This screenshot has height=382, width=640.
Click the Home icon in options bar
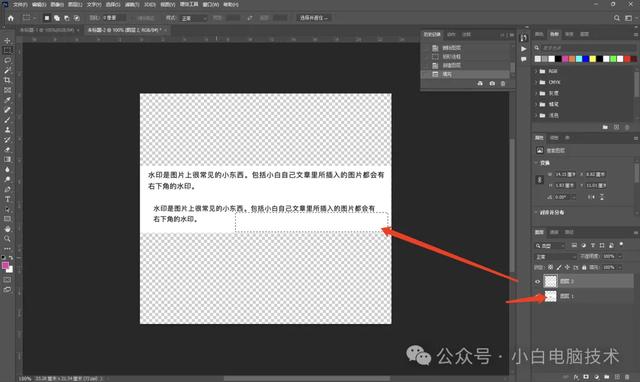click(11, 18)
